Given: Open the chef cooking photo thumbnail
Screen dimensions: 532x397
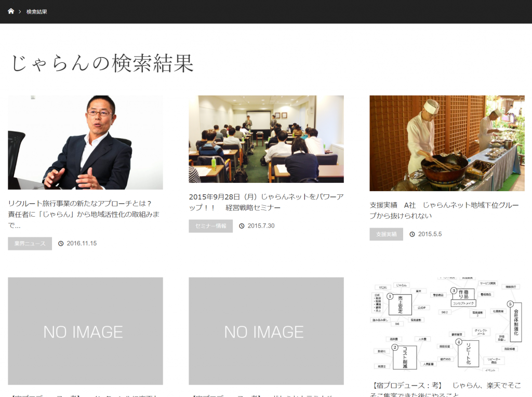Looking at the screenshot, I should 447,143.
